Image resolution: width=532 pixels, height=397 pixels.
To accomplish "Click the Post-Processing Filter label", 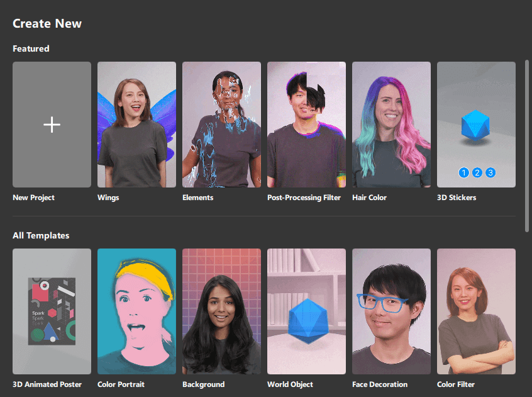I will [x=304, y=198].
